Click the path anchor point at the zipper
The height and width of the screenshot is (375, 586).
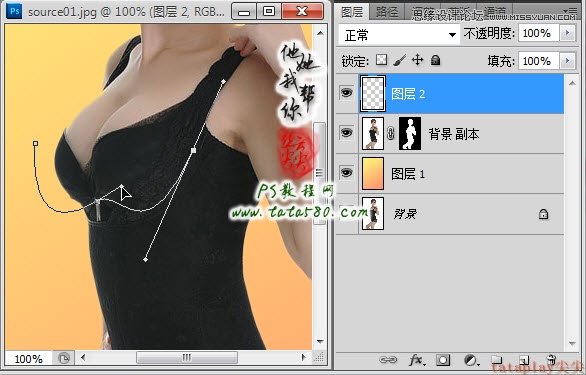click(98, 202)
